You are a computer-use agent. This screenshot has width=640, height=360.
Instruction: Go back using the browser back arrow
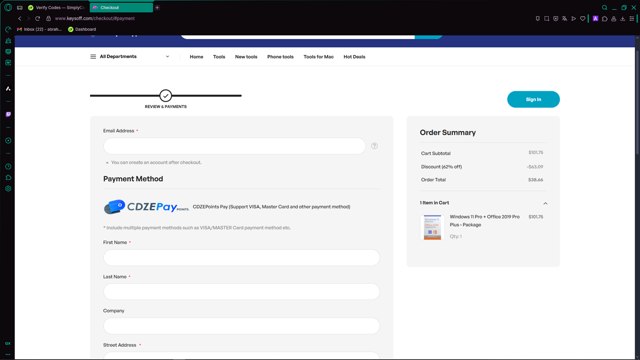(20, 18)
